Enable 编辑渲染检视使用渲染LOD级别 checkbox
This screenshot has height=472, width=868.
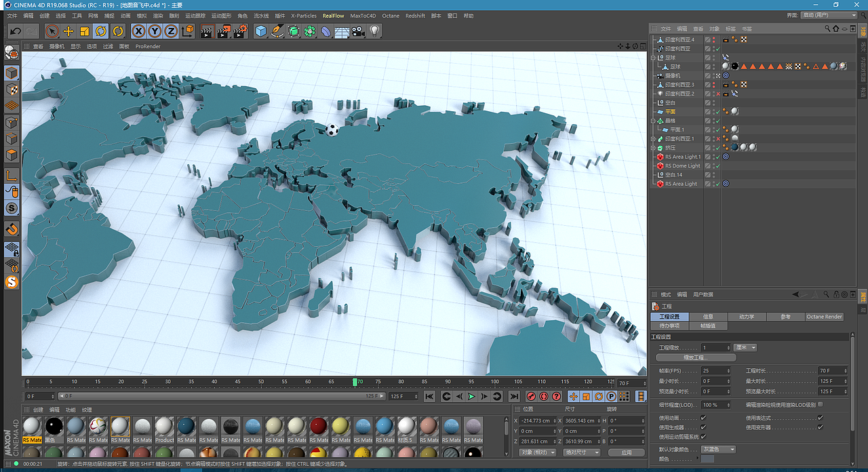coord(821,404)
